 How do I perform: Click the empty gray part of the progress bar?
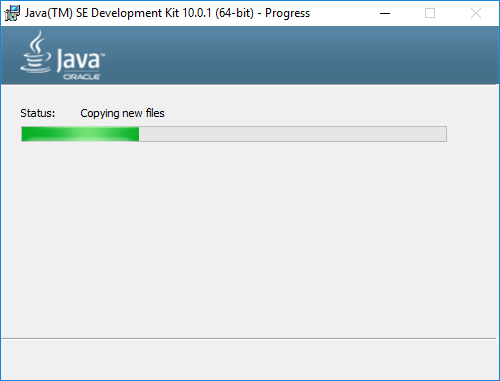click(x=293, y=134)
